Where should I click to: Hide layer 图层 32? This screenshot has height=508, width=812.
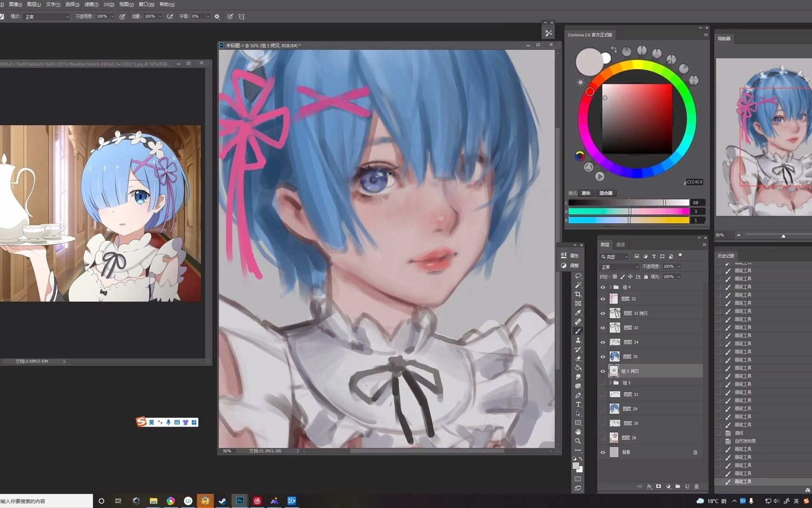point(603,299)
